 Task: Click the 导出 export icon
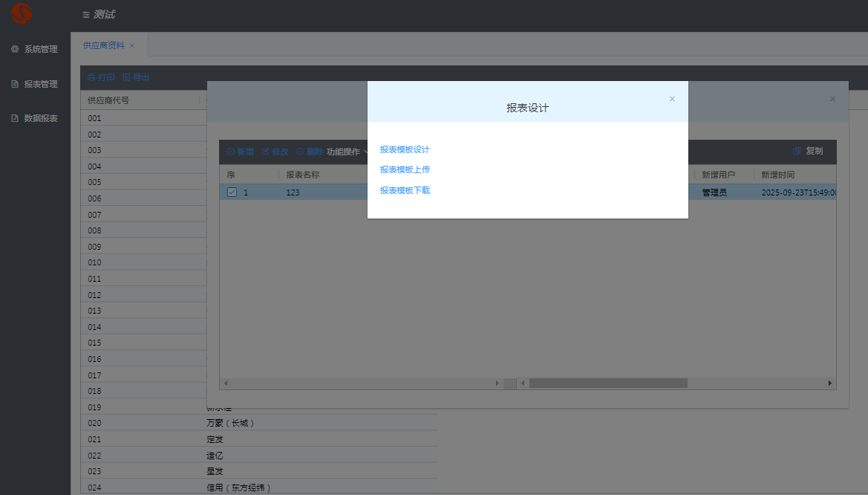point(126,77)
